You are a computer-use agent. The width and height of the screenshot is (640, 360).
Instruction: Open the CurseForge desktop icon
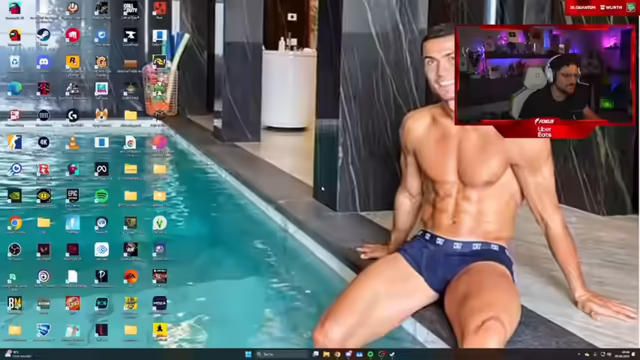(x=131, y=35)
